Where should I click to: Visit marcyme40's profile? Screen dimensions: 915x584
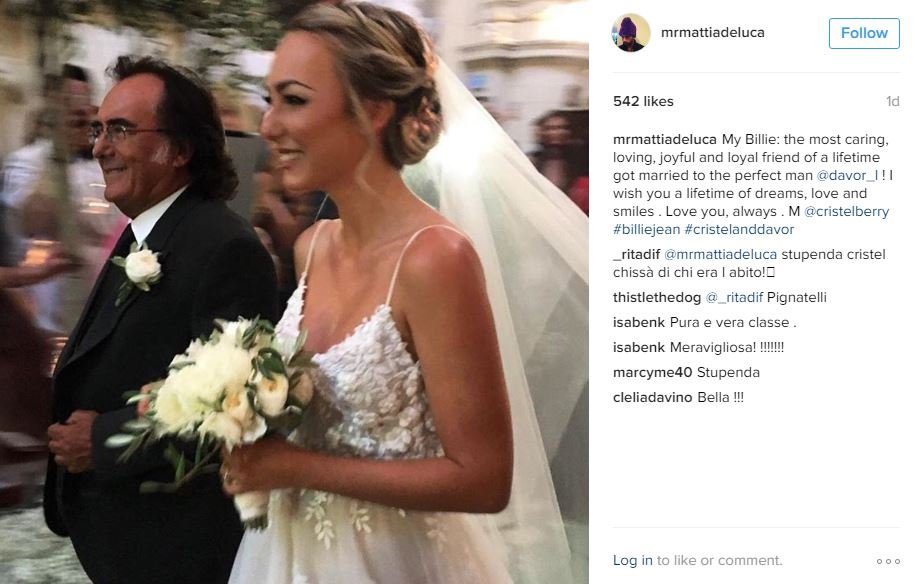[x=652, y=373]
